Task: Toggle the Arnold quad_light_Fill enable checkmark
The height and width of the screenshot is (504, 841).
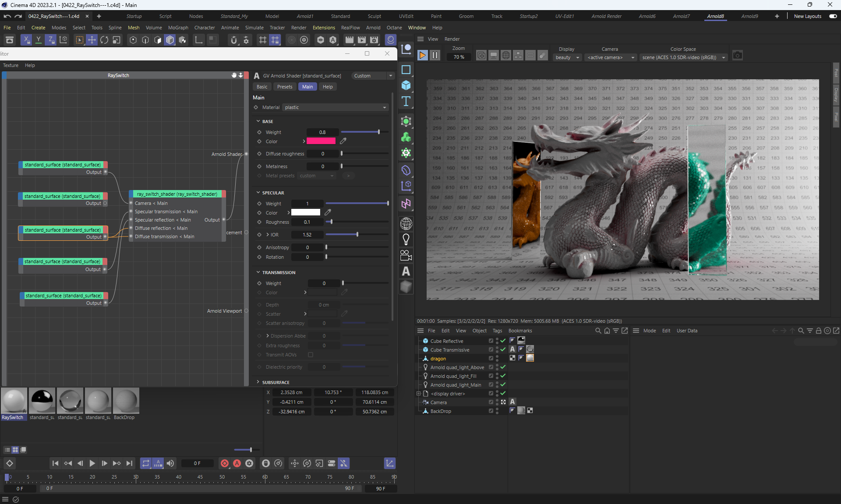Action: (x=503, y=376)
